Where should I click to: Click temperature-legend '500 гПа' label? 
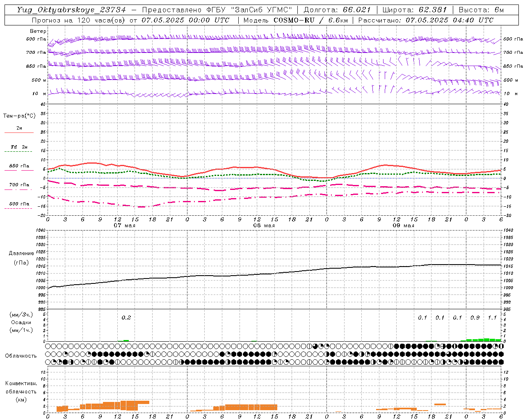click(x=19, y=204)
